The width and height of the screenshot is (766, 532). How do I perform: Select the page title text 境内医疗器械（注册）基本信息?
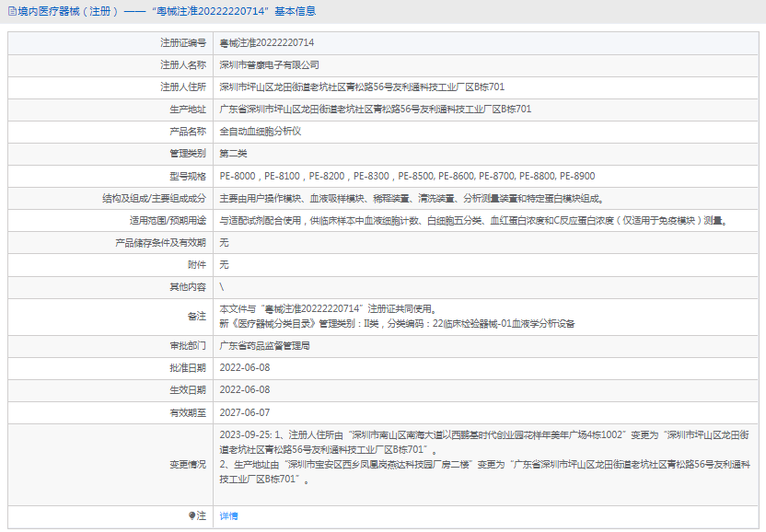167,11
